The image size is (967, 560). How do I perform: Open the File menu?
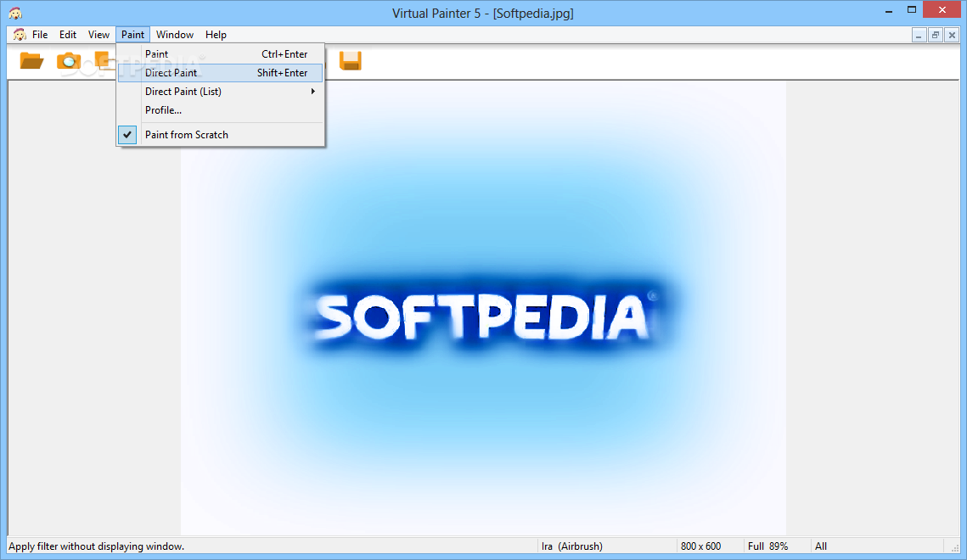(40, 35)
